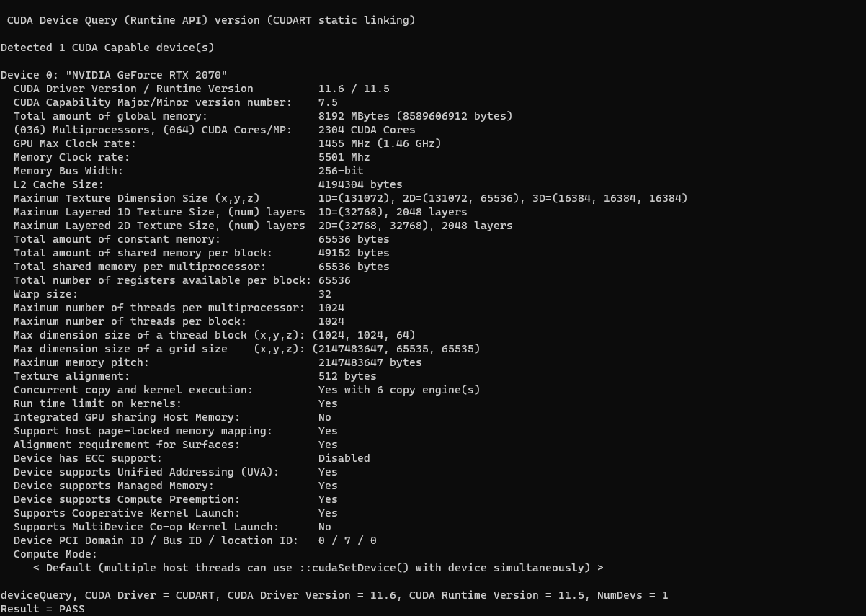Click the "Detected 1 CUDA Capable device(s)" line
The height and width of the screenshot is (616, 866).
pos(107,48)
